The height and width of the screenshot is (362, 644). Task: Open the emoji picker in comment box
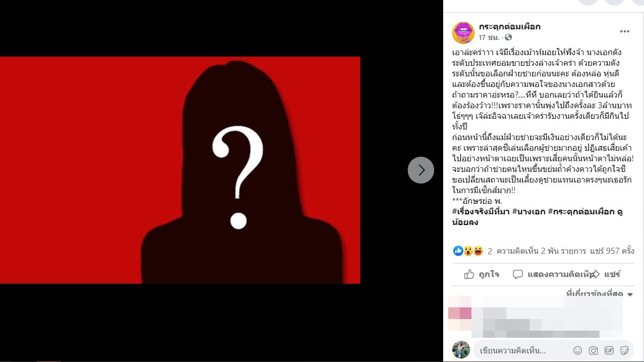click(x=577, y=350)
